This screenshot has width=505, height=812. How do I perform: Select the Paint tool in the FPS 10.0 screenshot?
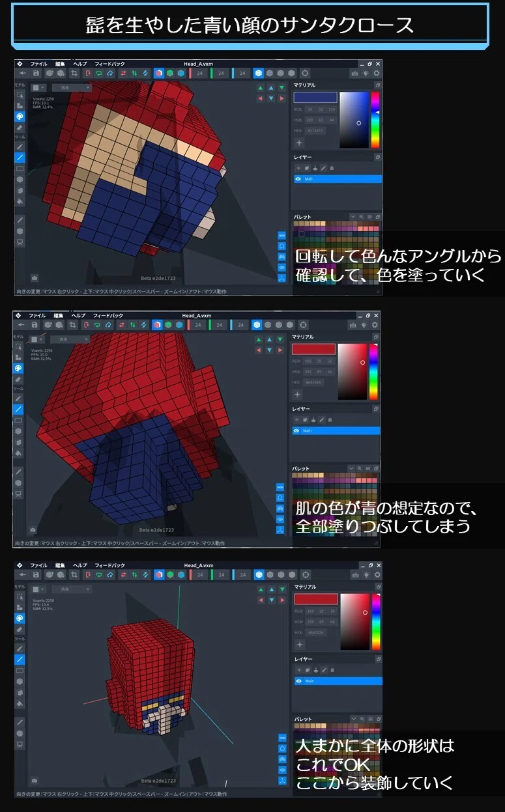click(x=19, y=368)
